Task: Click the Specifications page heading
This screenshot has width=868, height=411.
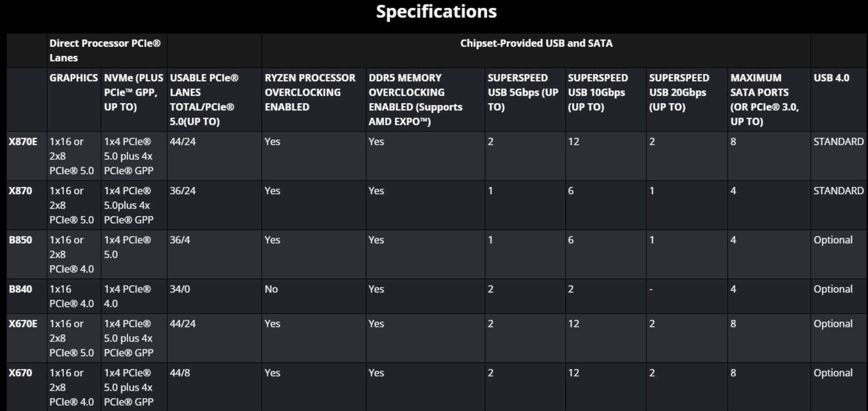Action: 436,12
